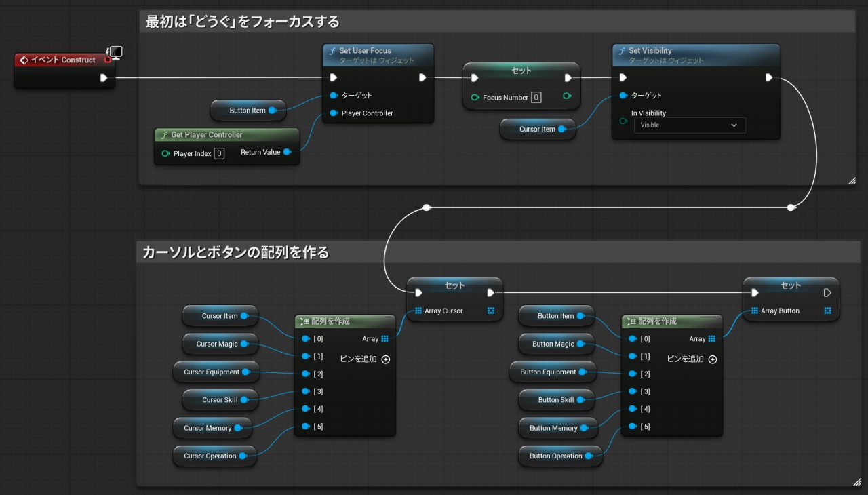Click the resize handle of the top comment box

click(851, 180)
